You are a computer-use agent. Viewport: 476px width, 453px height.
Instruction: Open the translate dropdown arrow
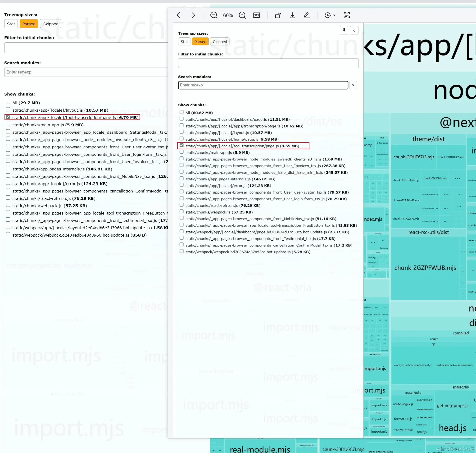(x=334, y=15)
